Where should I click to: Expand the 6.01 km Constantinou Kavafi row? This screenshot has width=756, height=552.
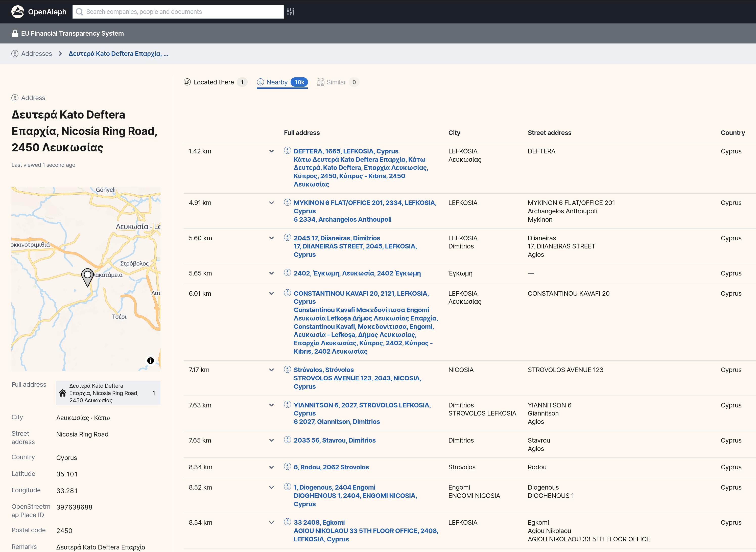(x=271, y=293)
